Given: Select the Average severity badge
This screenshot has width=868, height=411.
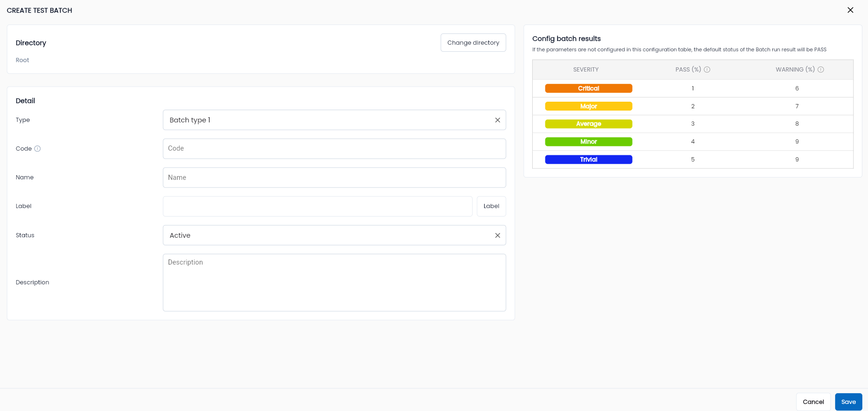Looking at the screenshot, I should click(589, 124).
